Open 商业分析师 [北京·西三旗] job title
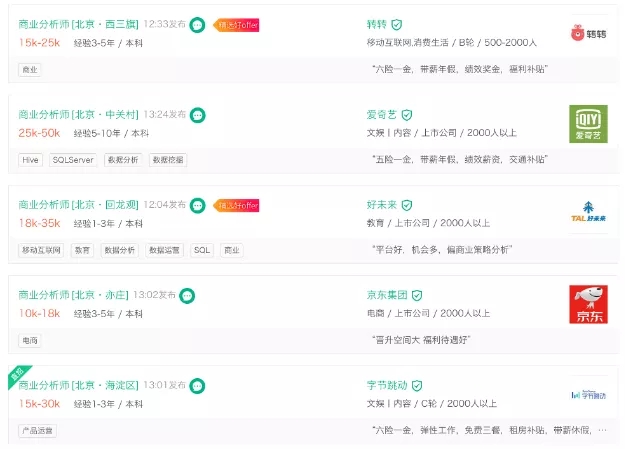This screenshot has width=625, height=449. click(x=79, y=24)
